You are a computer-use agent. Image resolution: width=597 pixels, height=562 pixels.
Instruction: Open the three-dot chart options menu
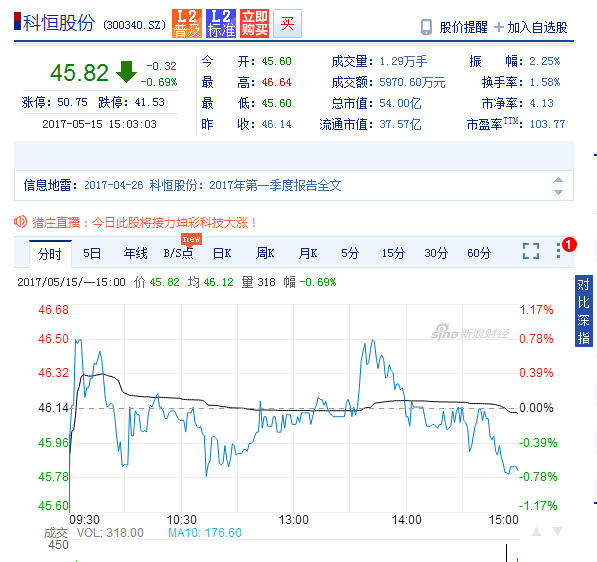pos(558,251)
